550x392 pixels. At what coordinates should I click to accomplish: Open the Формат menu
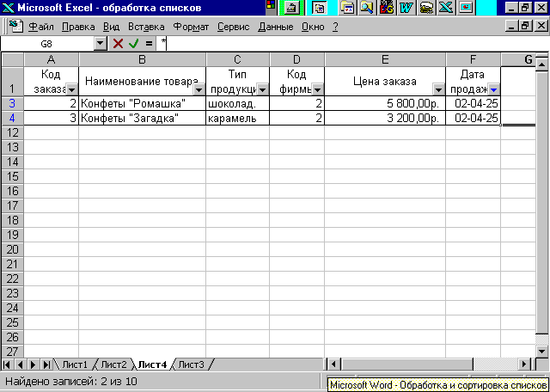pyautogui.click(x=191, y=27)
